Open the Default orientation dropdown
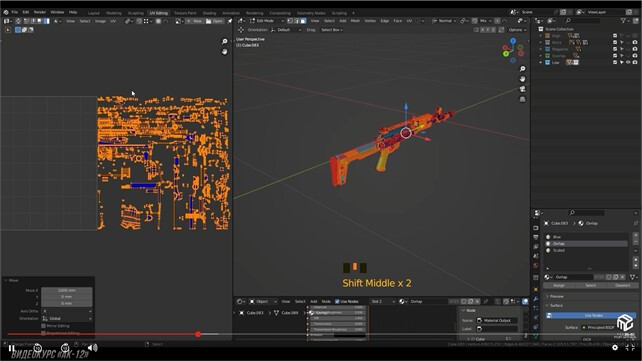Image resolution: width=642 pixels, height=361 pixels. tap(286, 30)
